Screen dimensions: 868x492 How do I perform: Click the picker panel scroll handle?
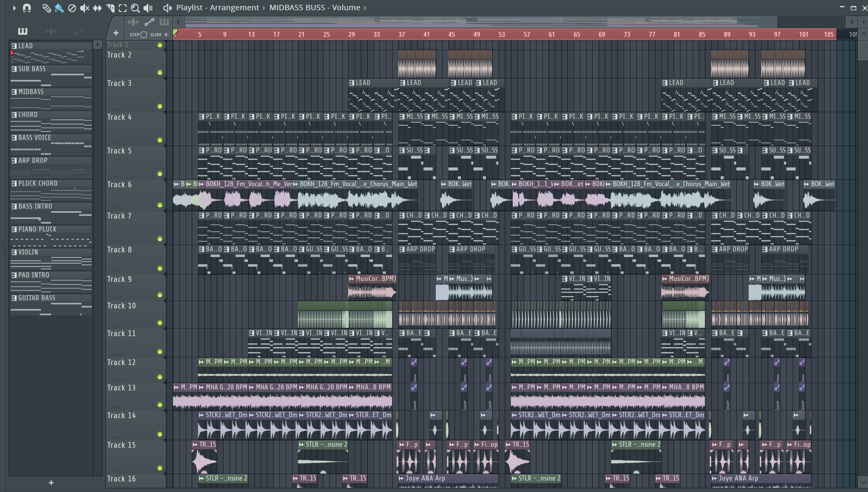(97, 45)
